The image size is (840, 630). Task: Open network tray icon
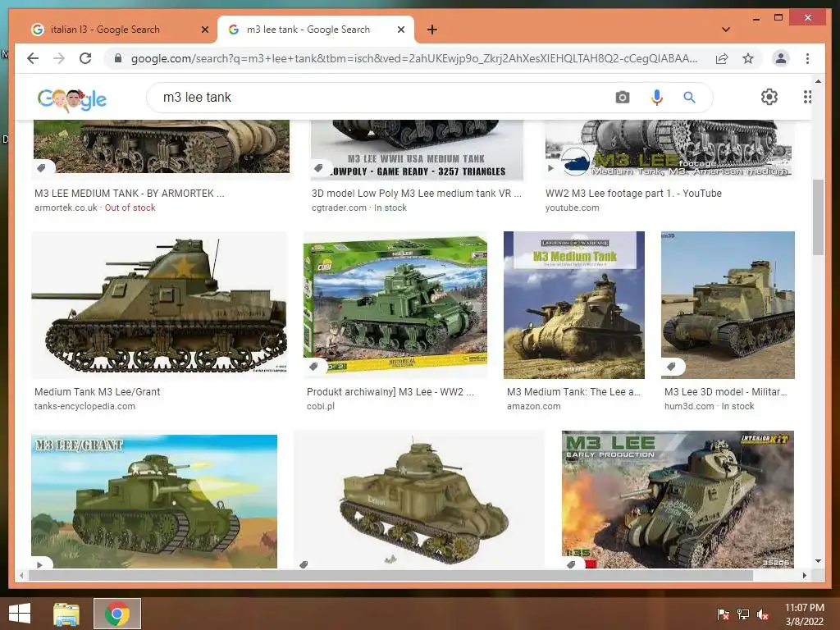pos(743,614)
